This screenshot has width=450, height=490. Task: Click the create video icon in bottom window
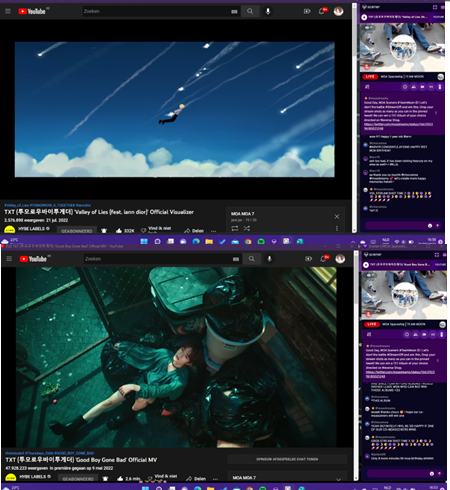coord(308,259)
